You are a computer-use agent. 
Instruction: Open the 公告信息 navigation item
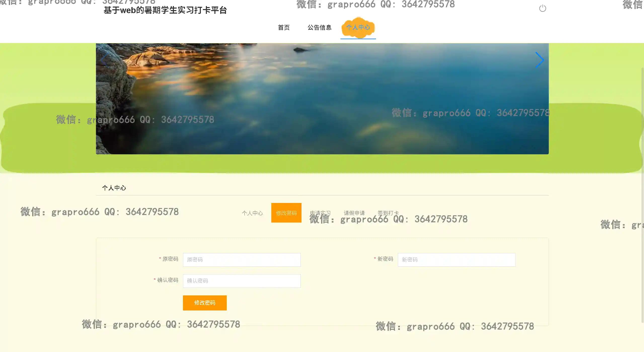(x=319, y=27)
